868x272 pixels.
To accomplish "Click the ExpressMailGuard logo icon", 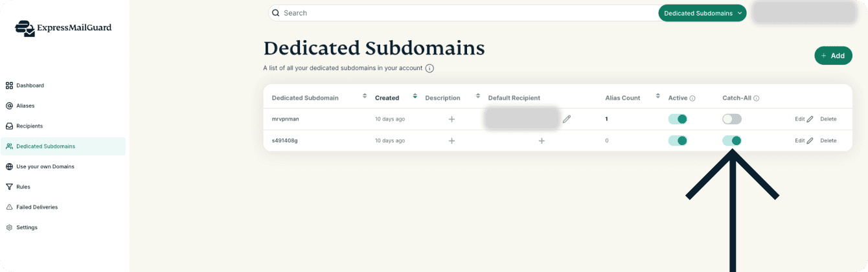I will coord(25,28).
